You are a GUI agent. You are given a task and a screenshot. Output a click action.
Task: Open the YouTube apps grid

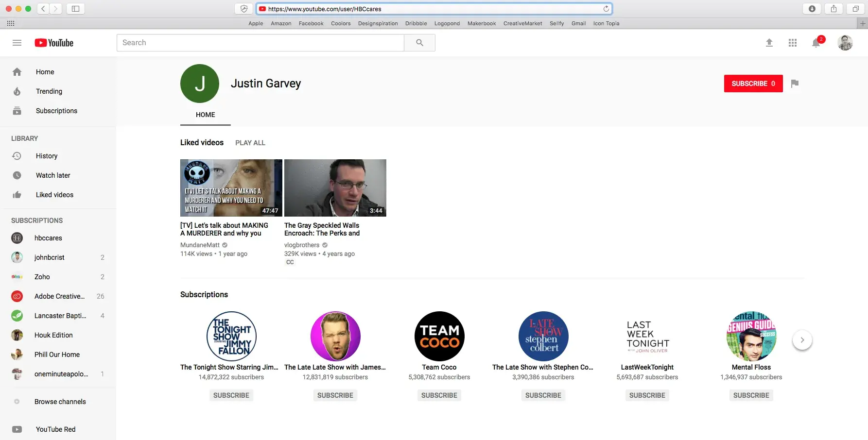792,43
